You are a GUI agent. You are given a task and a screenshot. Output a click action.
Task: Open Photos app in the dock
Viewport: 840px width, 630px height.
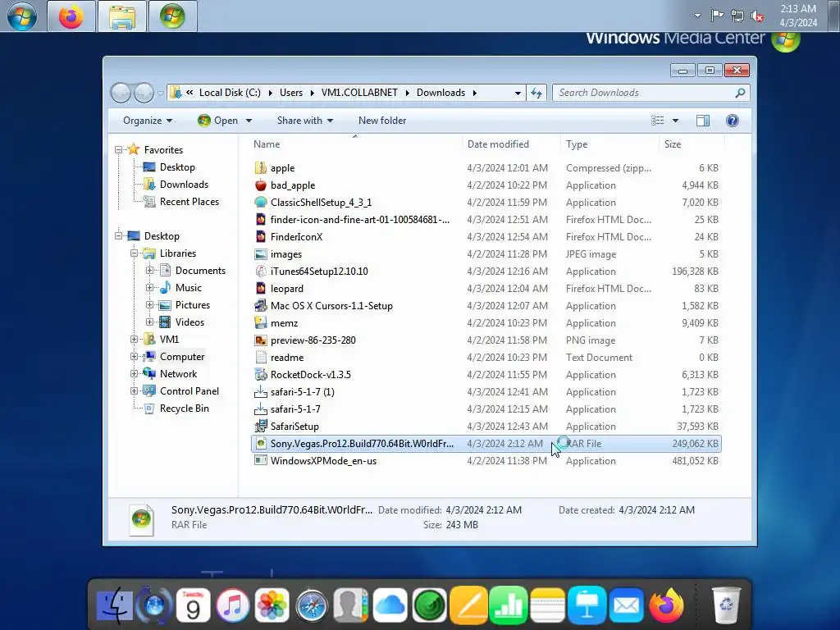pos(272,605)
